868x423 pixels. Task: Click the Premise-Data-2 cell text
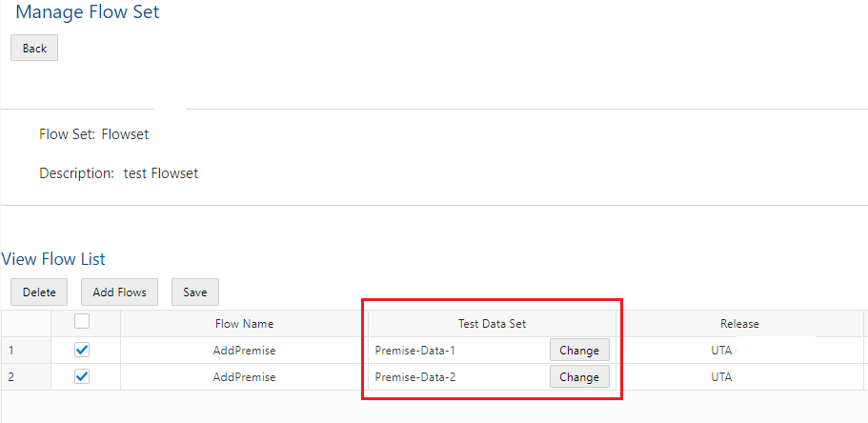tap(414, 377)
